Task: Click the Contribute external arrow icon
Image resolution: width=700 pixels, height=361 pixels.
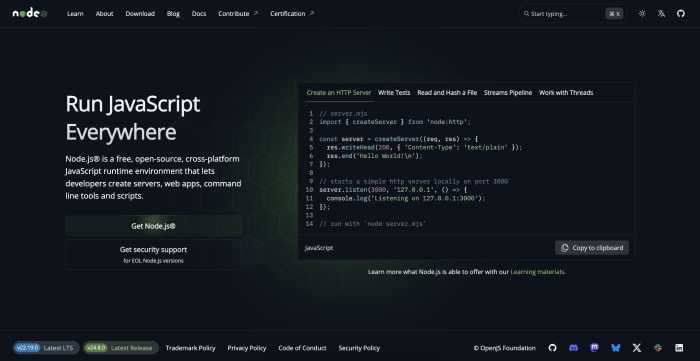Action: coord(255,13)
